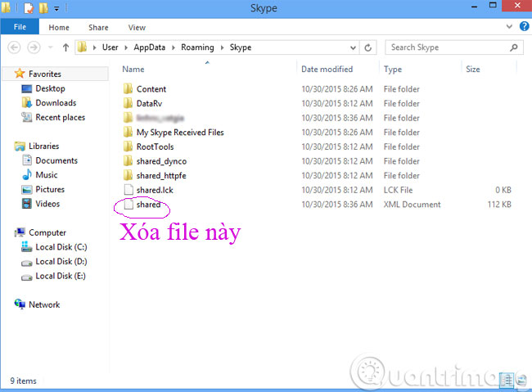Switch to the View ribbon tab
The width and height of the screenshot is (532, 392).
(x=137, y=27)
